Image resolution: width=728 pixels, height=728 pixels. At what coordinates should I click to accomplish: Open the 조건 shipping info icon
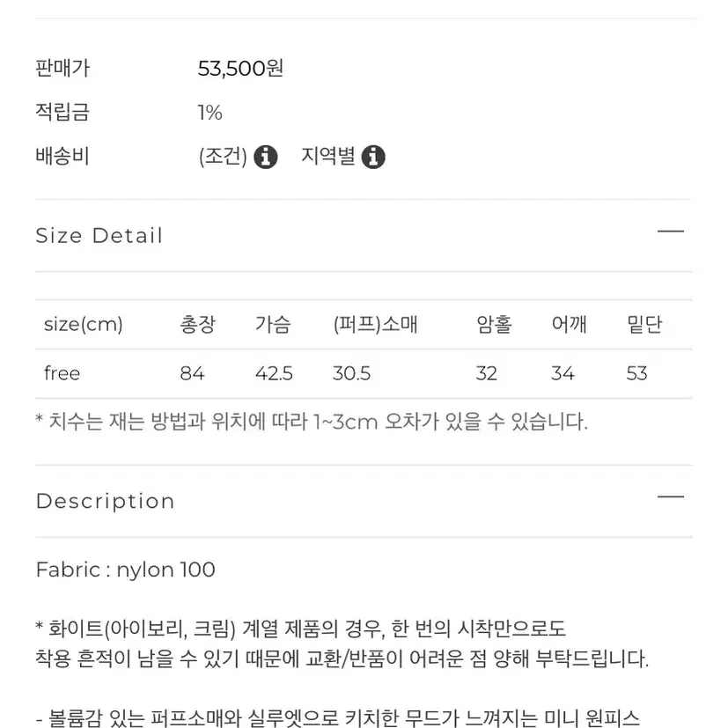coord(266,157)
